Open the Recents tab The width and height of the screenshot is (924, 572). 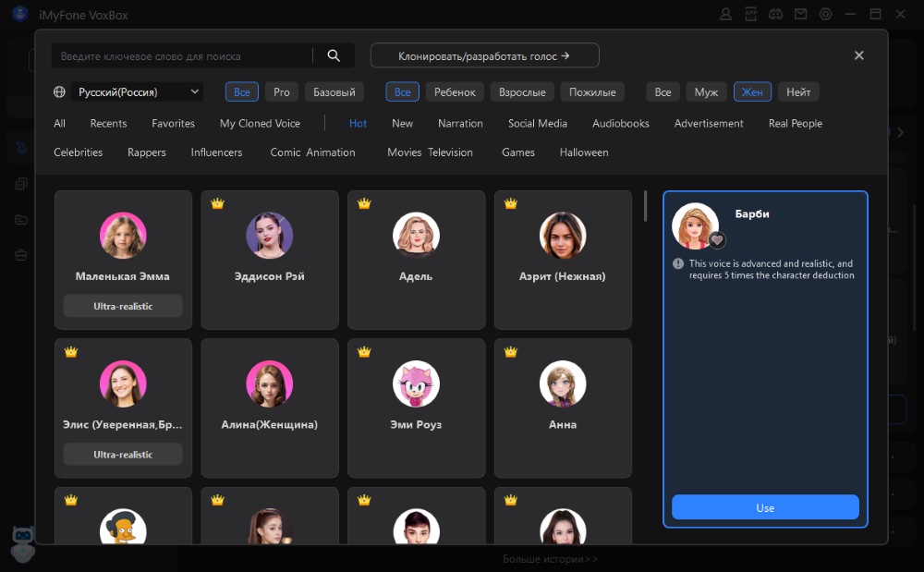108,124
